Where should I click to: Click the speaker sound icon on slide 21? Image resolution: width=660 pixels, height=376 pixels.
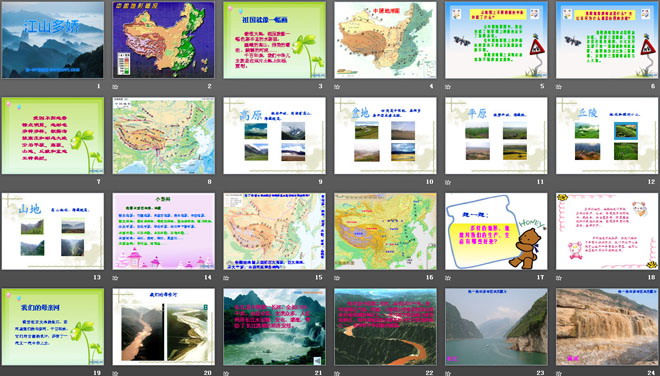pos(318,360)
